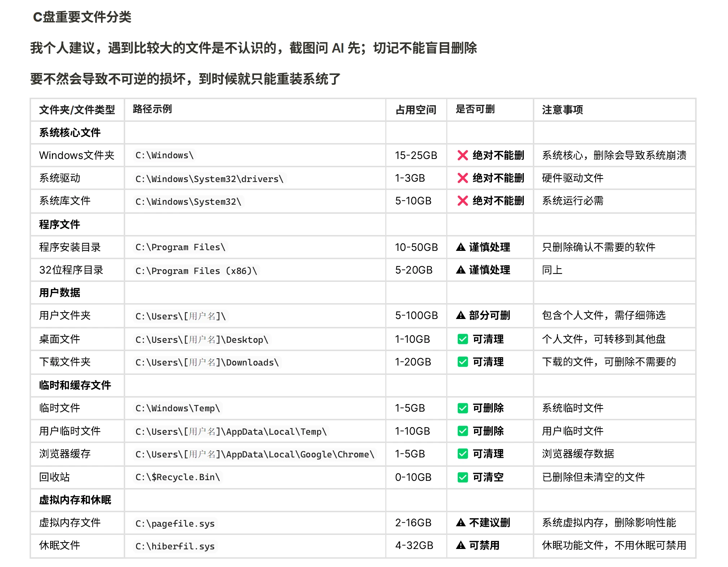This screenshot has height=567, width=728.
Task: Click green check icon in 回收站 row
Action: pos(462,477)
